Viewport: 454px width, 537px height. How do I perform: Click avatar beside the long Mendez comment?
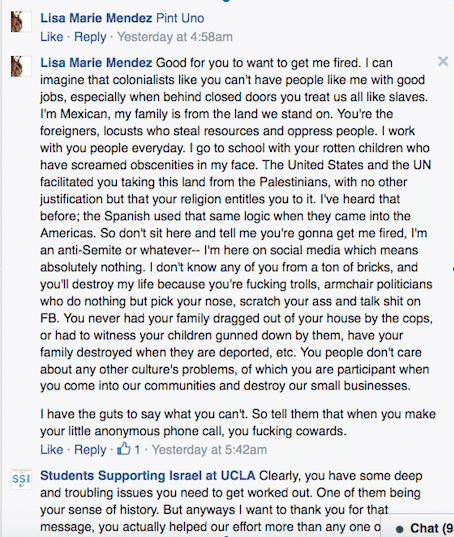[x=21, y=66]
